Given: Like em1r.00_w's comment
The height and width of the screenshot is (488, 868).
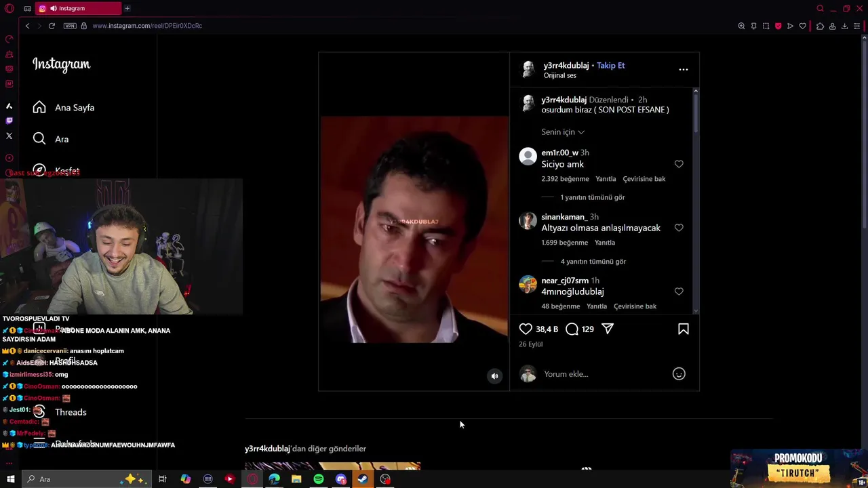Looking at the screenshot, I should 679,164.
